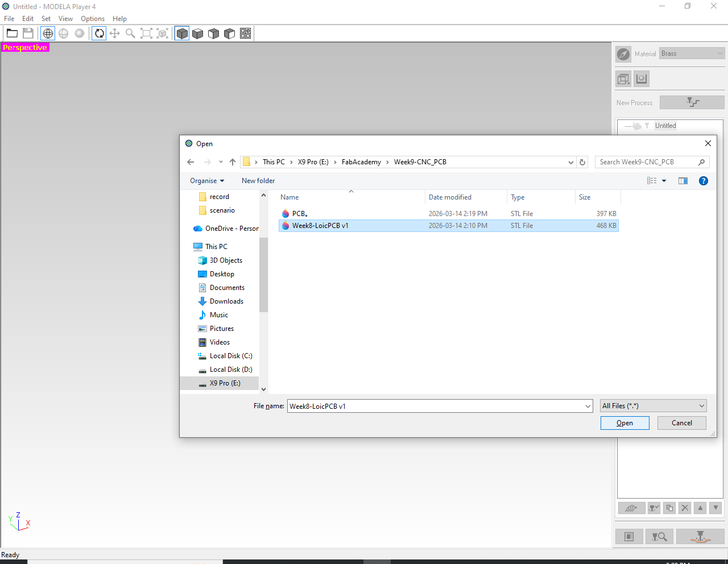Select the PCB STL file
This screenshot has width=728, height=564.
[448, 214]
